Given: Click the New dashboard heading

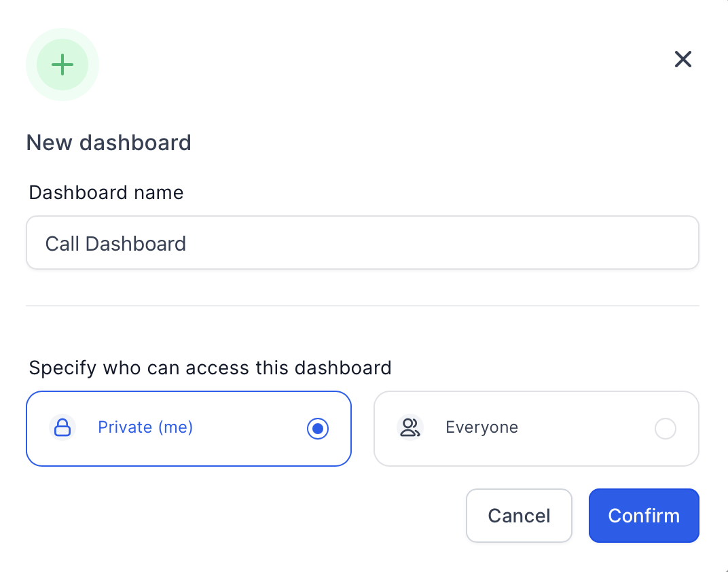Looking at the screenshot, I should pos(109,143).
